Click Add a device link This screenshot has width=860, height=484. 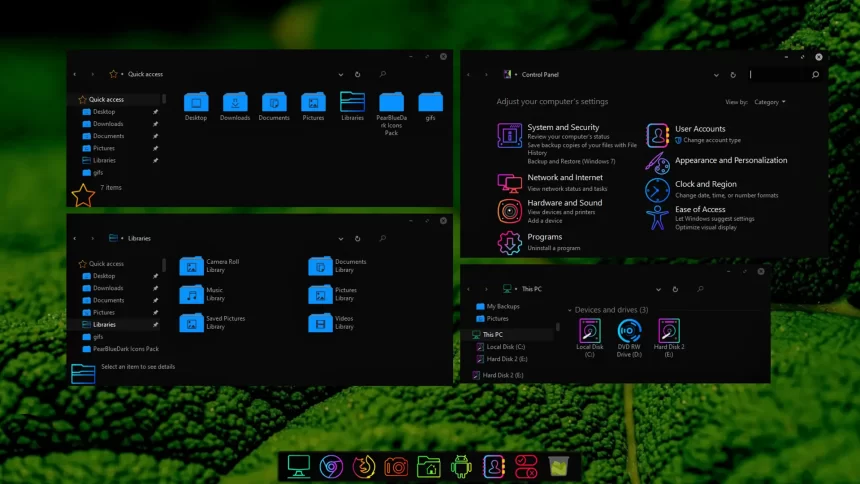545,221
